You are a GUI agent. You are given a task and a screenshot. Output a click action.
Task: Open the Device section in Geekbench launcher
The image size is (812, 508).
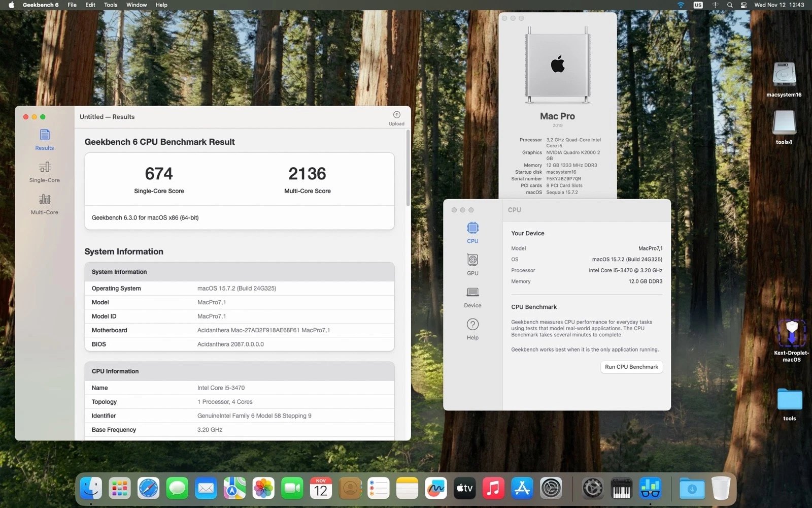click(x=472, y=297)
